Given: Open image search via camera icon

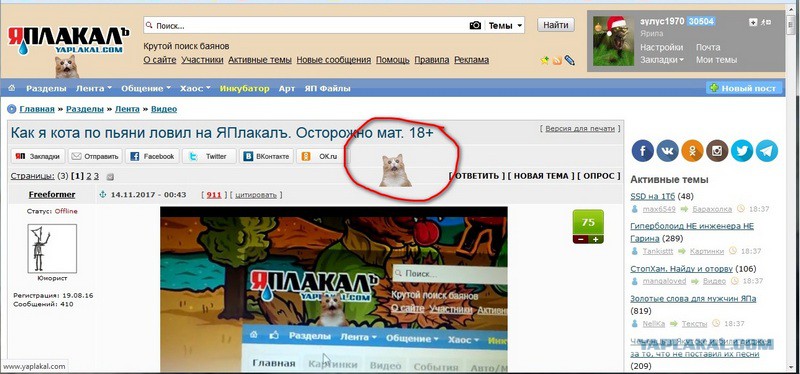Looking at the screenshot, I should click(x=475, y=25).
